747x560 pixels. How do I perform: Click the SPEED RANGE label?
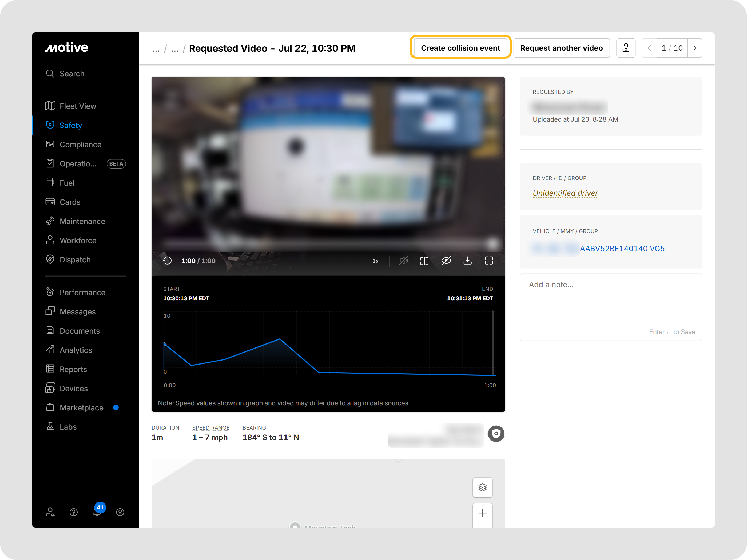pos(211,427)
